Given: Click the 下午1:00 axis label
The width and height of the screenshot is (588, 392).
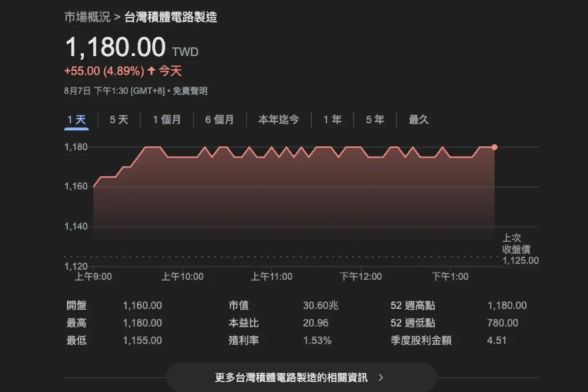Looking at the screenshot, I should pos(450,277).
